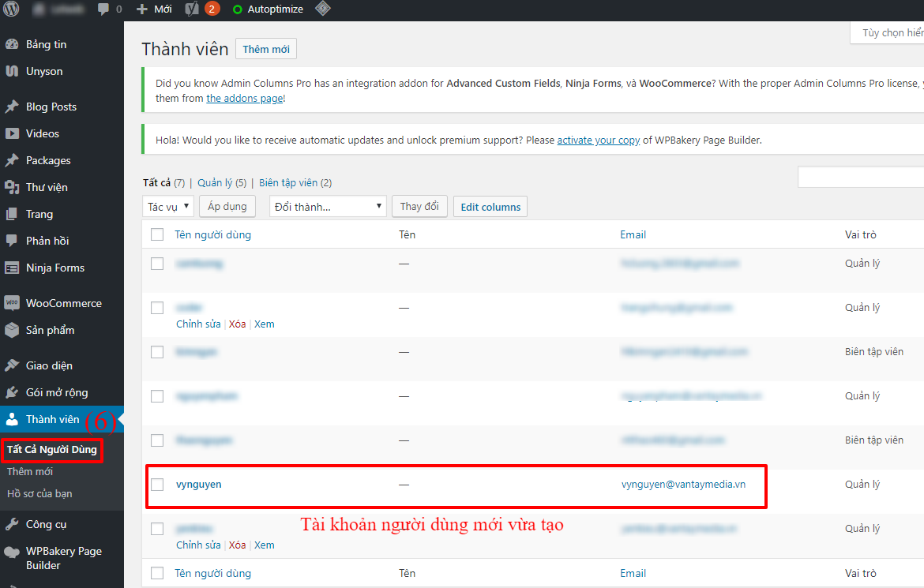This screenshot has height=588, width=924.
Task: Tick the checkbox for user vynguyen
Action: click(x=157, y=485)
